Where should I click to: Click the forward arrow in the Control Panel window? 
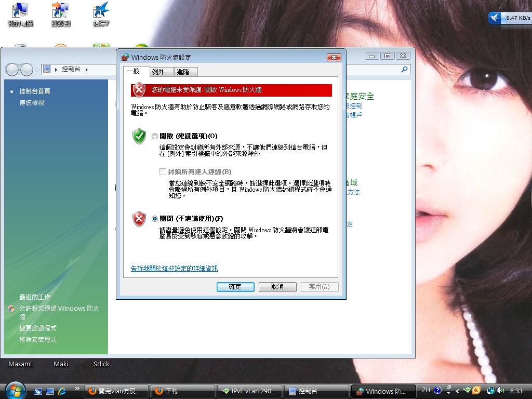coord(27,70)
